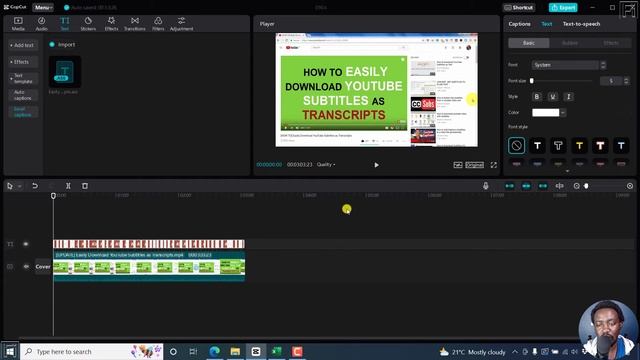Expand more font style presets
Viewport: 640px width, 360px height.
tap(567, 171)
